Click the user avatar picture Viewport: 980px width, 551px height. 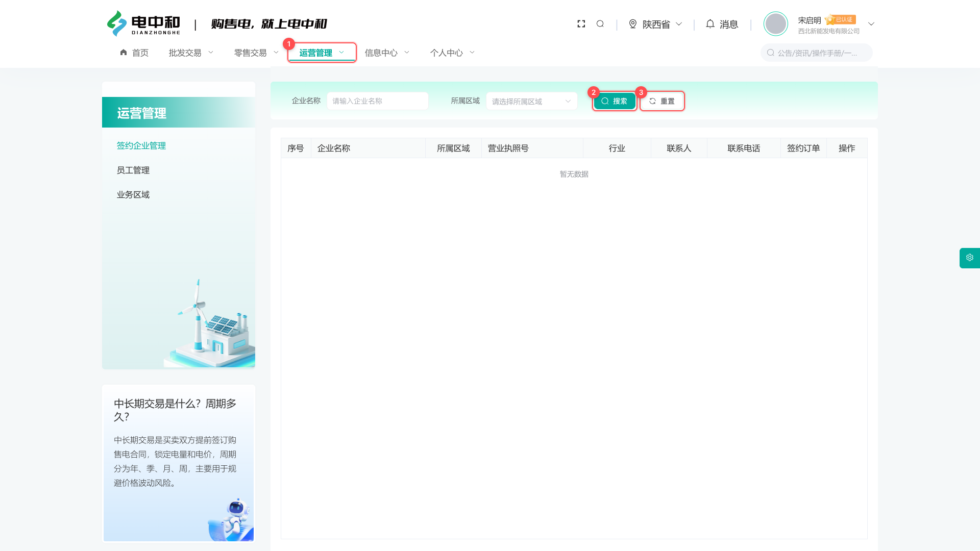(x=776, y=24)
